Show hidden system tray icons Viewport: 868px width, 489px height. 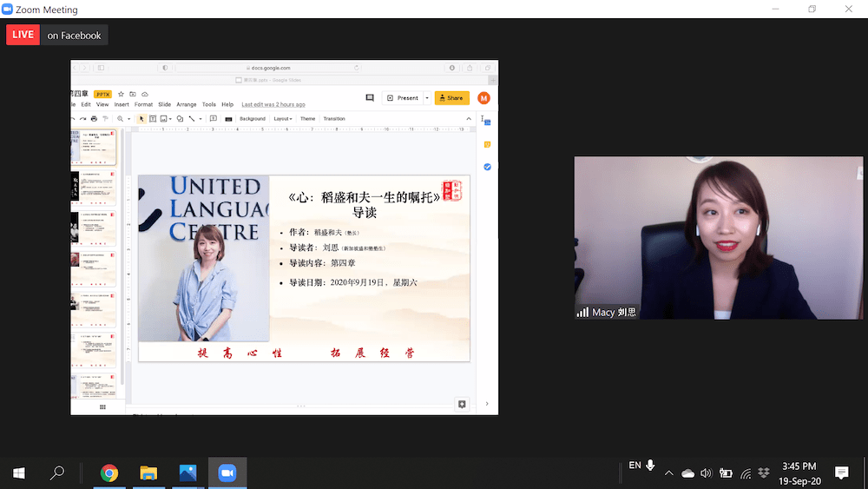(x=668, y=473)
